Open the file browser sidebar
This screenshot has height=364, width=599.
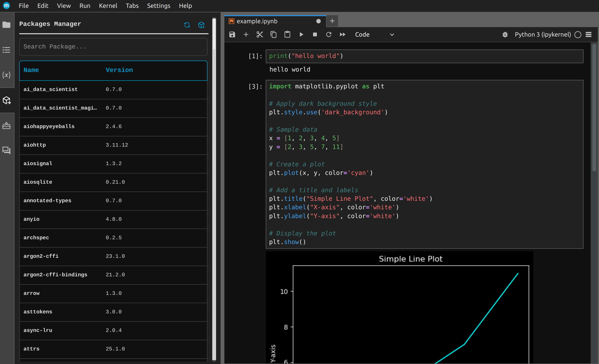(7, 25)
